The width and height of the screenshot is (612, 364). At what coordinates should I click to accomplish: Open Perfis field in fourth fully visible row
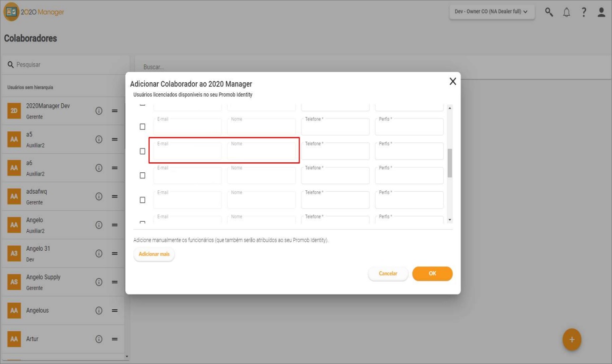tap(409, 200)
